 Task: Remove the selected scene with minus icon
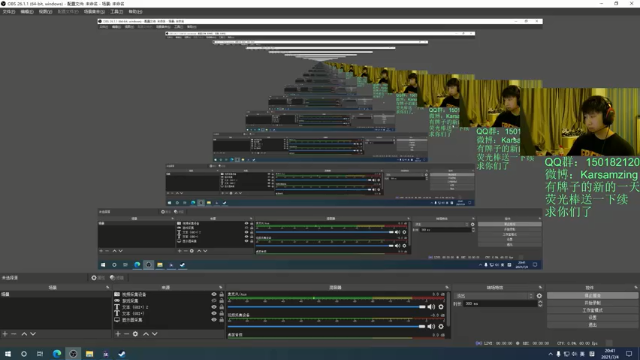pyautogui.click(x=14, y=334)
